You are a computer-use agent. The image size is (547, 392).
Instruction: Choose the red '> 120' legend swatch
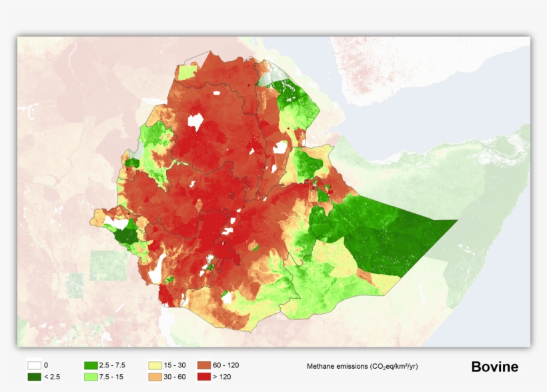coord(204,377)
